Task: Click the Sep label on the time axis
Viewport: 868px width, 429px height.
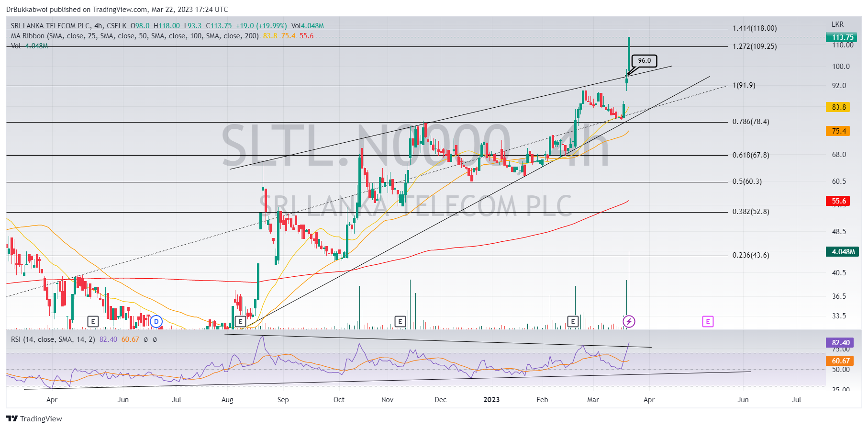Action: pyautogui.click(x=283, y=400)
